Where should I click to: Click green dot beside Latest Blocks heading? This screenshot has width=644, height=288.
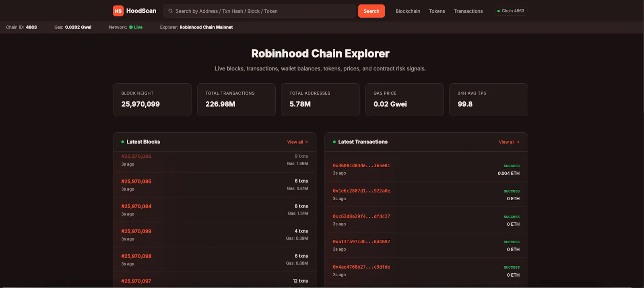[x=123, y=142]
